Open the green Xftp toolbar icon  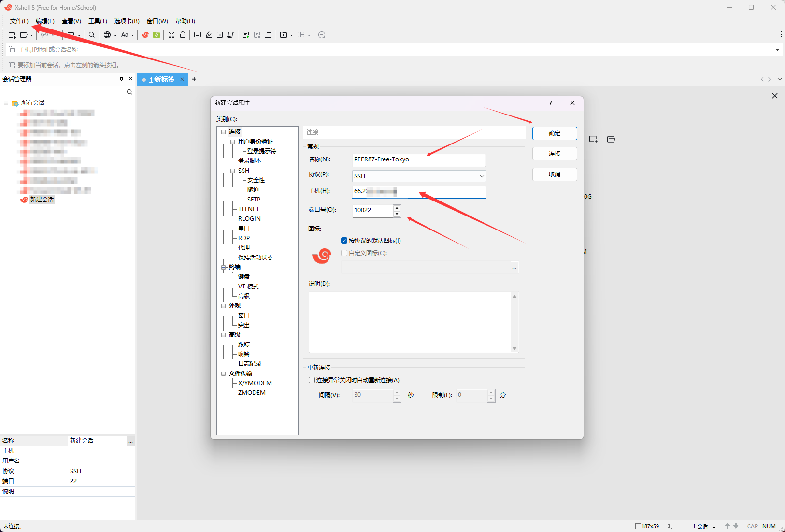tap(157, 35)
